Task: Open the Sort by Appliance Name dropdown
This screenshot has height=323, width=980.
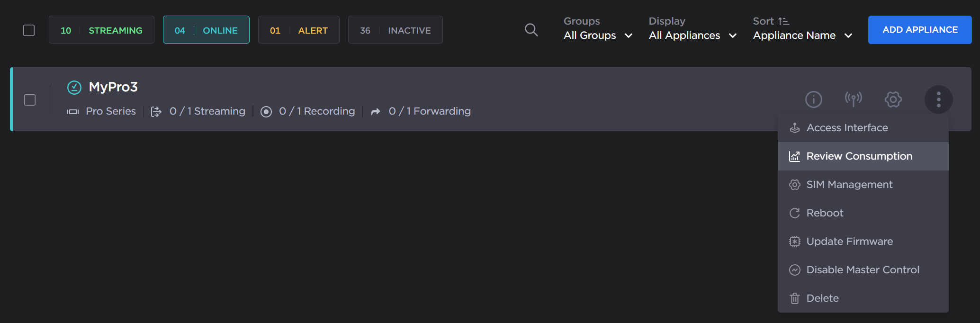Action: coord(802,36)
